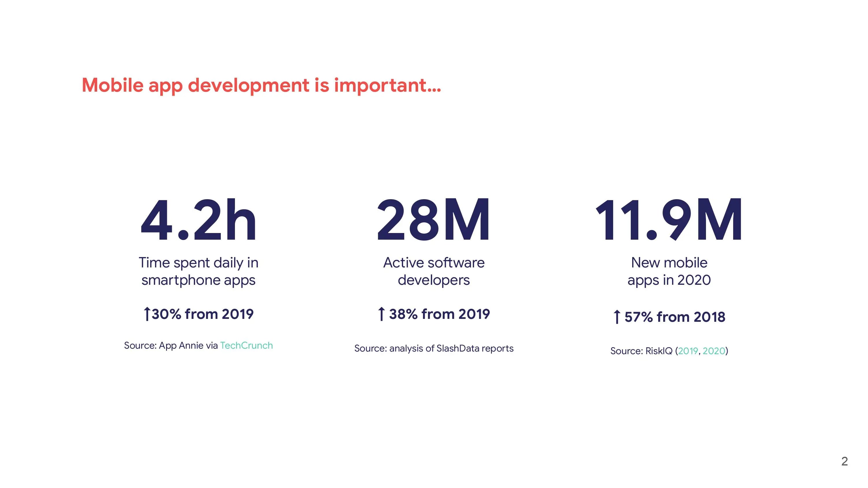This screenshot has width=868, height=488.
Task: Click the text Active software developers
Action: [x=434, y=271]
